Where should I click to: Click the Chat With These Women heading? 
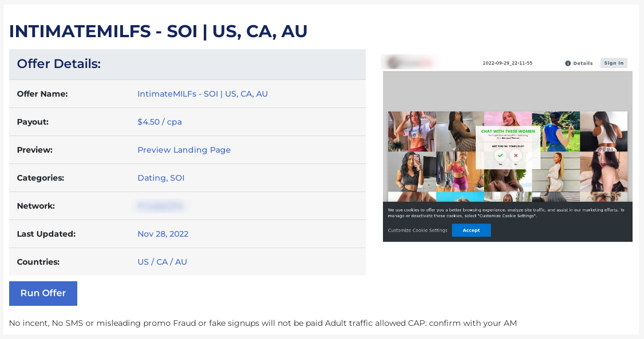click(508, 131)
